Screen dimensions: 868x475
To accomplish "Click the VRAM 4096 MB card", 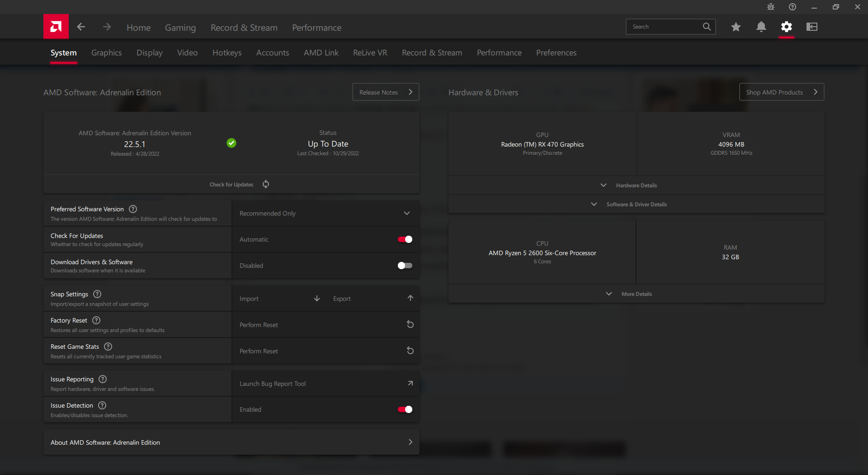I will [x=731, y=144].
